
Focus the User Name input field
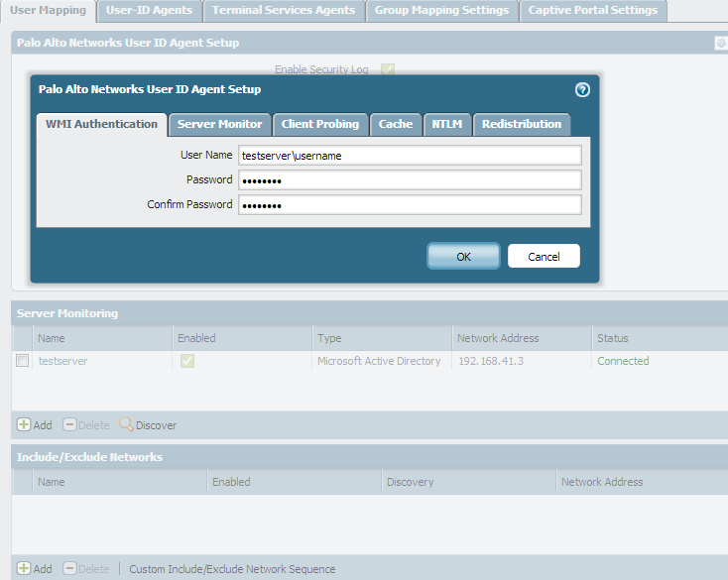point(410,156)
